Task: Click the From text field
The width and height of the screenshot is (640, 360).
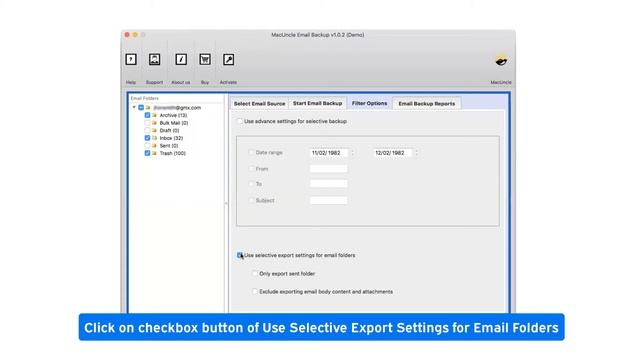Action: click(329, 169)
